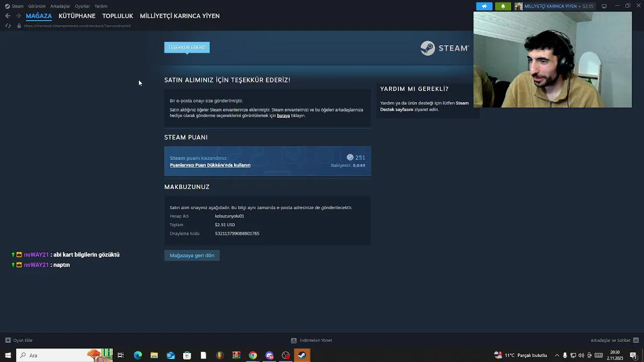Switch to the TOPLULUK tab
Screen dimensions: 644x362
pos(118,16)
